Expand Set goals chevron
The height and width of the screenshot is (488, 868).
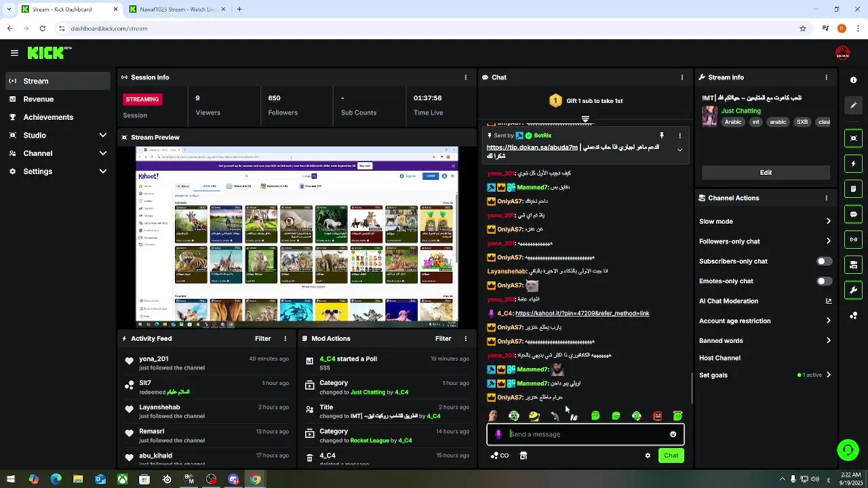(828, 375)
